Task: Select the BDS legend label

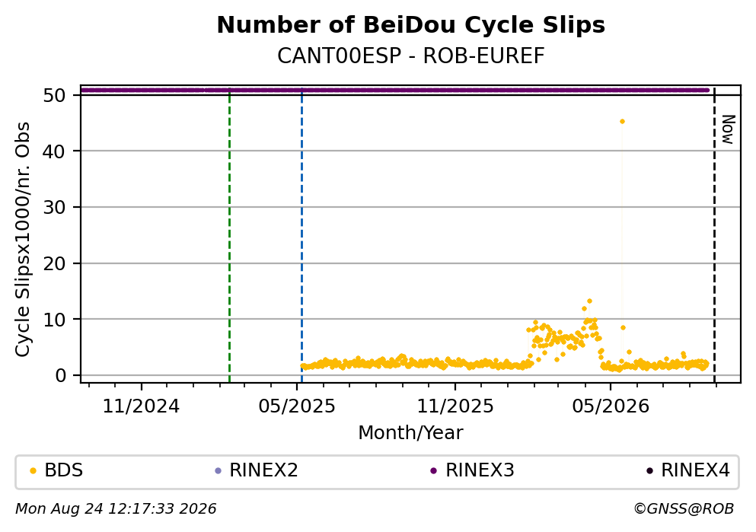Action: (64, 470)
